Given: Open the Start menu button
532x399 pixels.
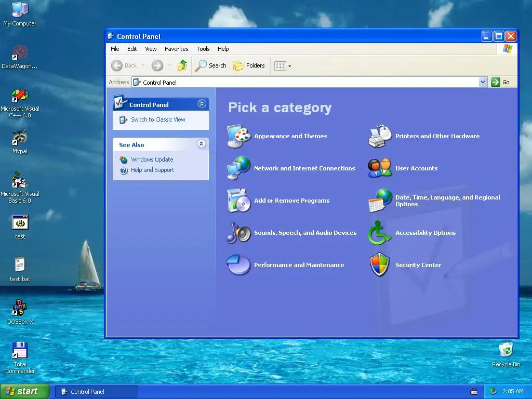Looking at the screenshot, I should (24, 391).
